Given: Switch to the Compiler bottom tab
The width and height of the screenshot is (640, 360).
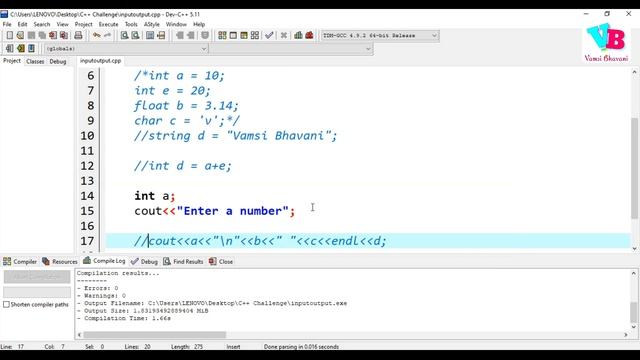Looking at the screenshot, I should tap(20, 262).
